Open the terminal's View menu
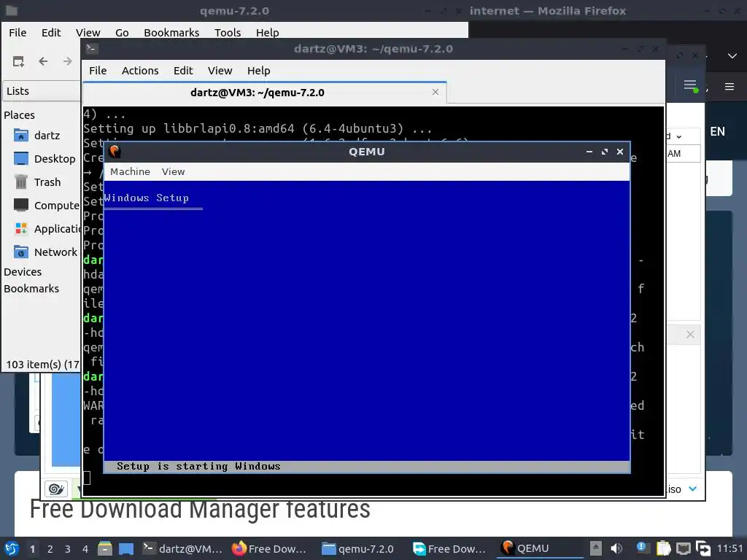 [x=220, y=71]
